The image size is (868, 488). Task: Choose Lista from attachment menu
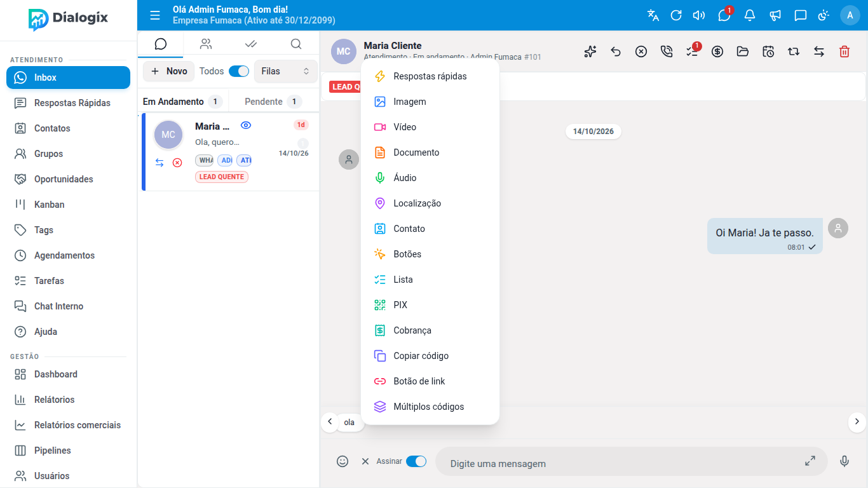[x=430, y=280]
